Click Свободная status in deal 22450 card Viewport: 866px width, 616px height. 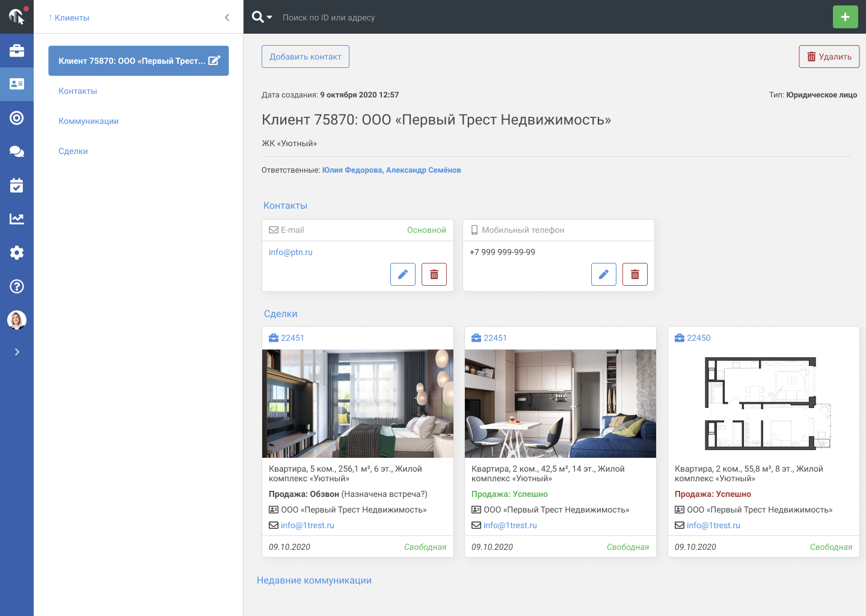click(831, 547)
